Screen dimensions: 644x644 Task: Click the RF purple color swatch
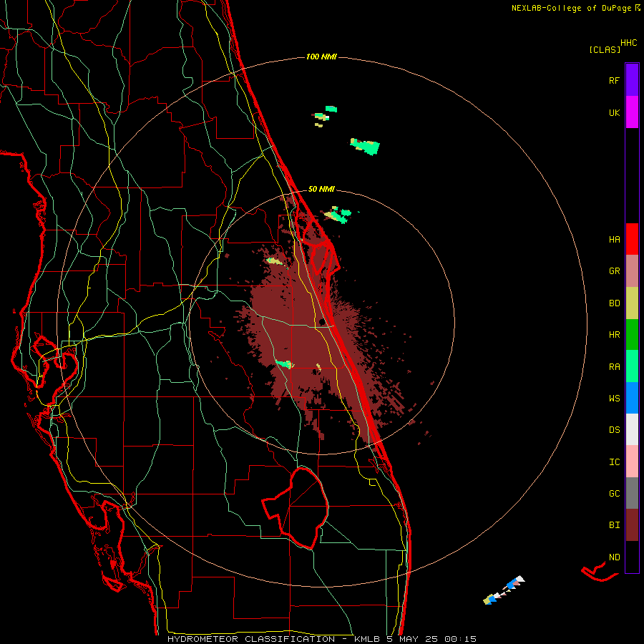tap(632, 80)
